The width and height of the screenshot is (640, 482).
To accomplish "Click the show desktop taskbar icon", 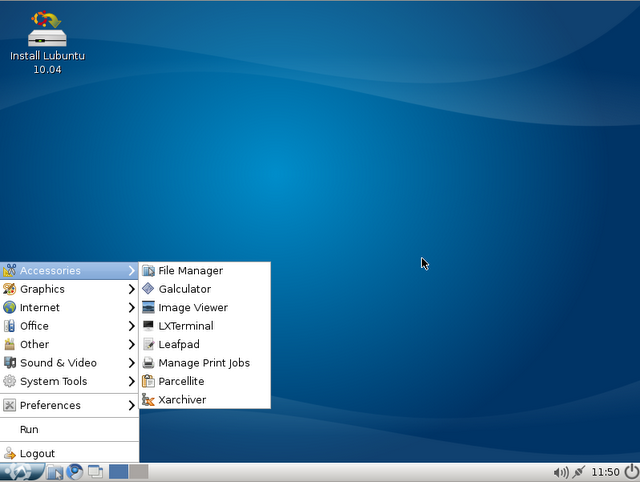I will (x=96, y=472).
